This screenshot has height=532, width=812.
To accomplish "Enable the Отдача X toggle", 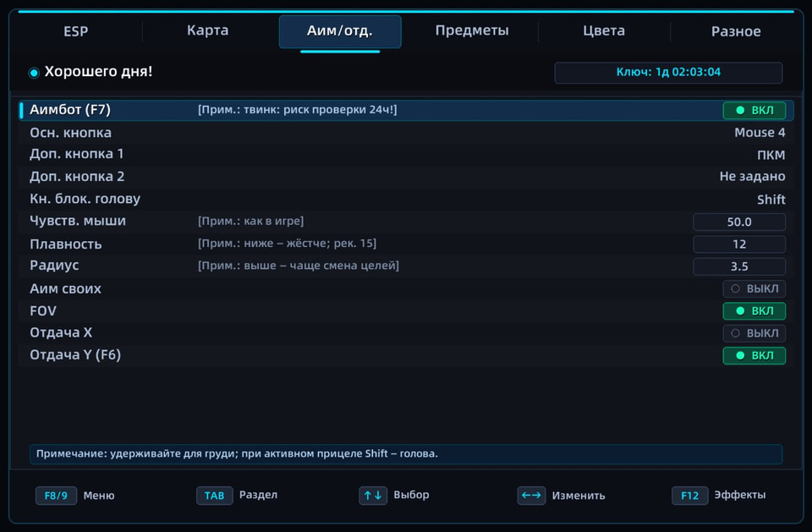I will [x=754, y=333].
